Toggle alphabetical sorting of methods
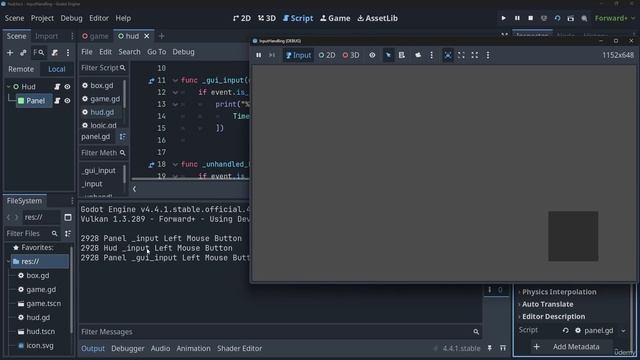Screen dimensions: 640x360 click(x=122, y=137)
